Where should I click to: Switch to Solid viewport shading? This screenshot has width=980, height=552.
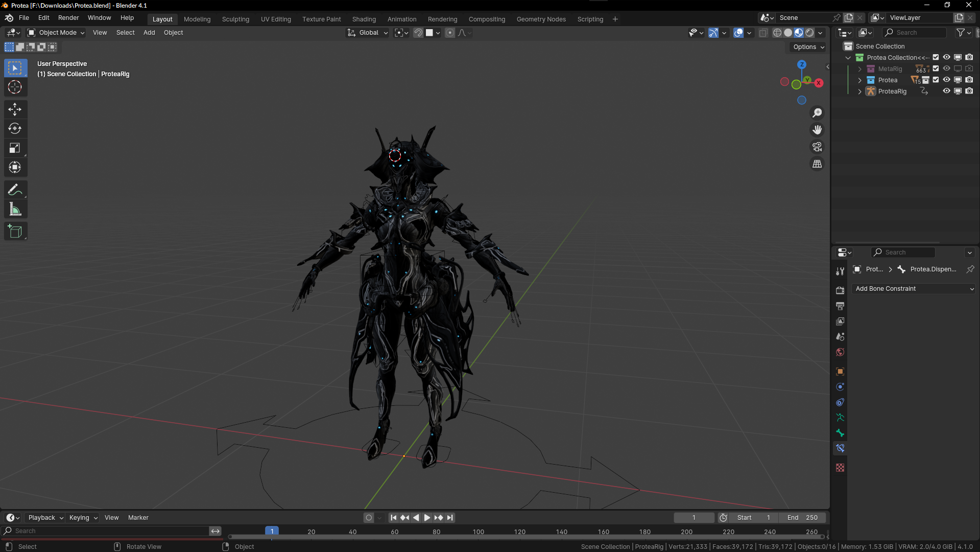[788, 33]
